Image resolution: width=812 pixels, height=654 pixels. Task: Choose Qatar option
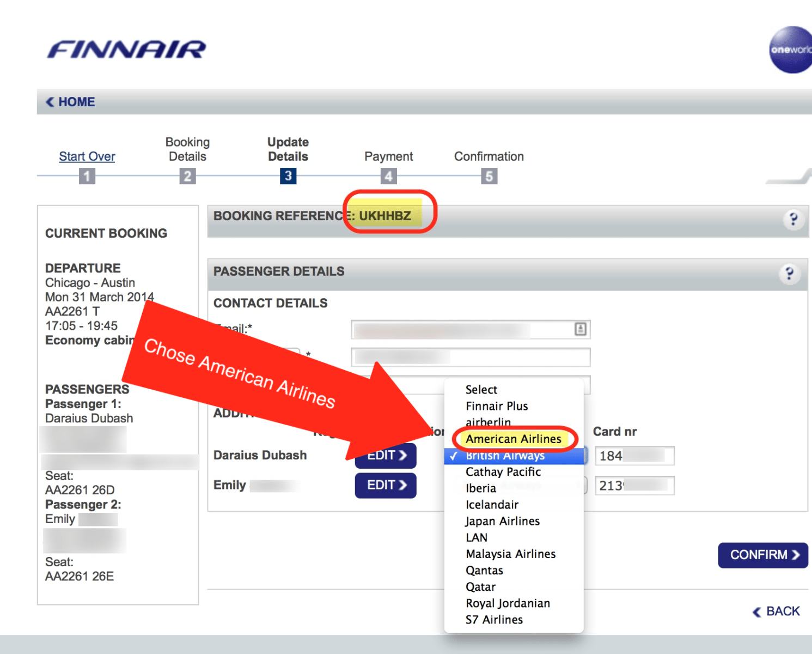514,587
